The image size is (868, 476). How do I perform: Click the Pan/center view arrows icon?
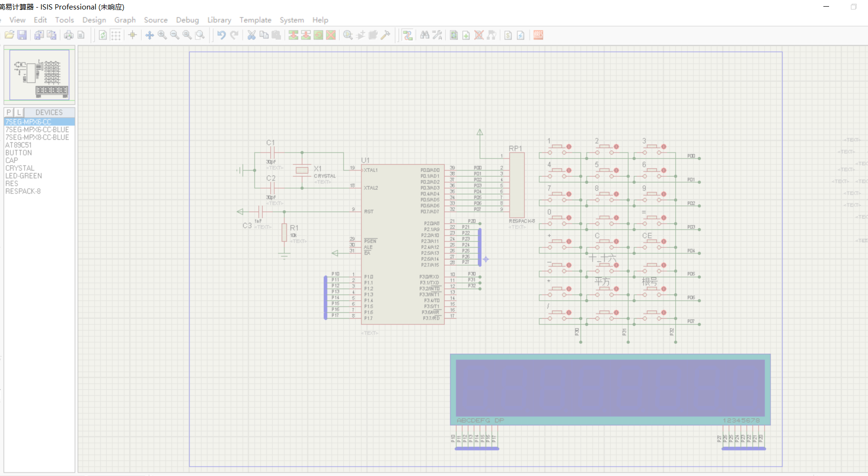(x=150, y=35)
